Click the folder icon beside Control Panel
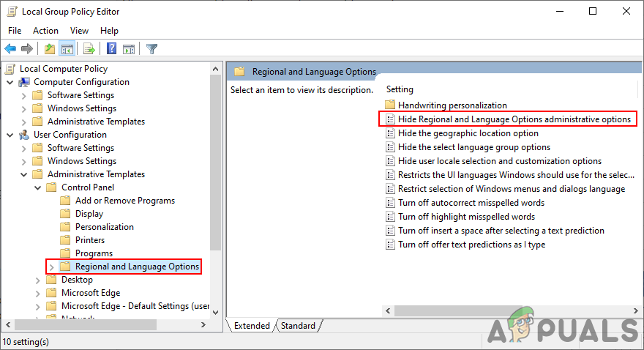This screenshot has width=644, height=350. point(51,187)
